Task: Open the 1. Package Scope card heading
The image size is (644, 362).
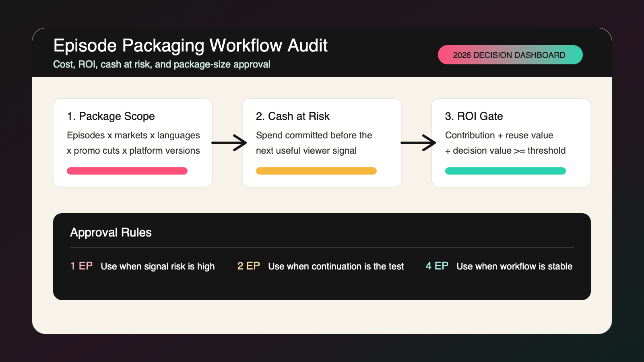Action: click(x=111, y=116)
